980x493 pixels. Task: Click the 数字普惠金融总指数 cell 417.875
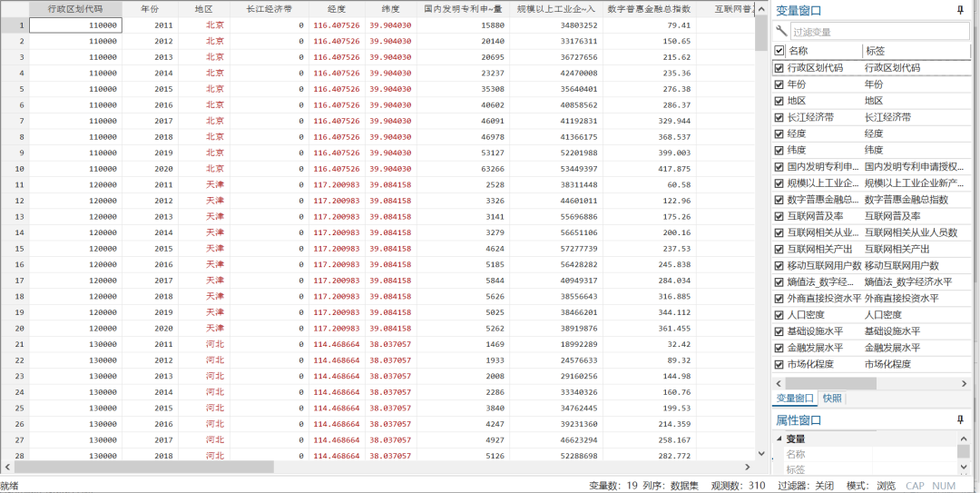(650, 169)
